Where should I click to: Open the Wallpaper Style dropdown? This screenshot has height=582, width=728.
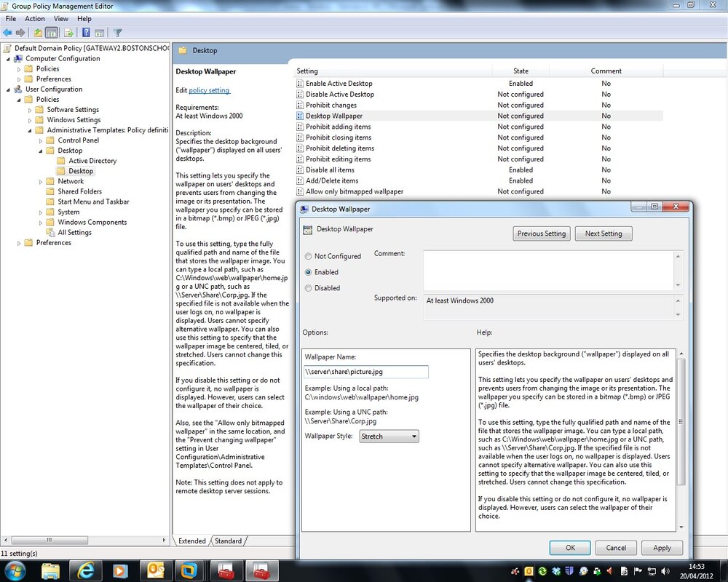click(389, 436)
